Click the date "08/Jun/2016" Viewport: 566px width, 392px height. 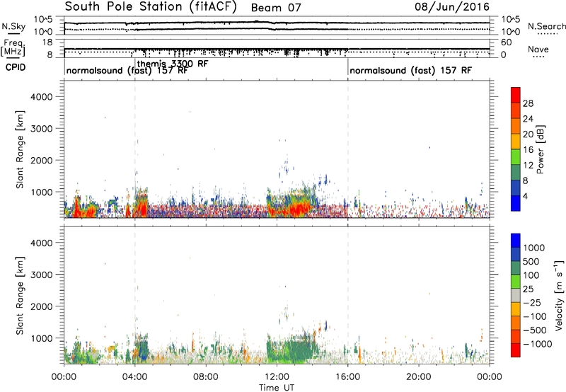pos(452,7)
